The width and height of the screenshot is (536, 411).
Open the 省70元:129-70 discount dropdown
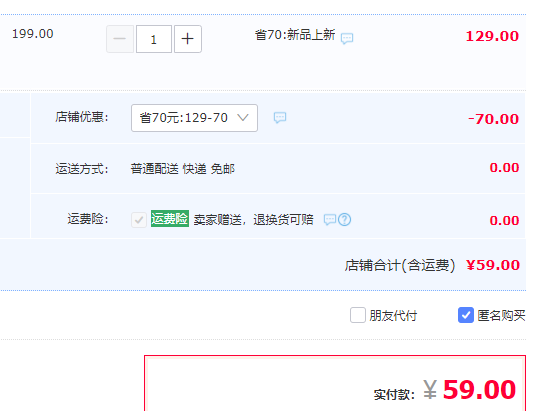pos(194,118)
